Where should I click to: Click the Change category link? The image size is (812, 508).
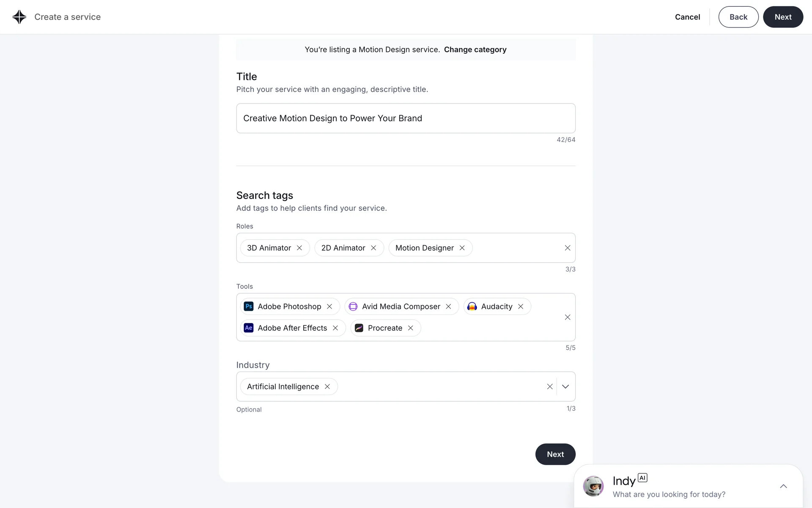point(475,50)
